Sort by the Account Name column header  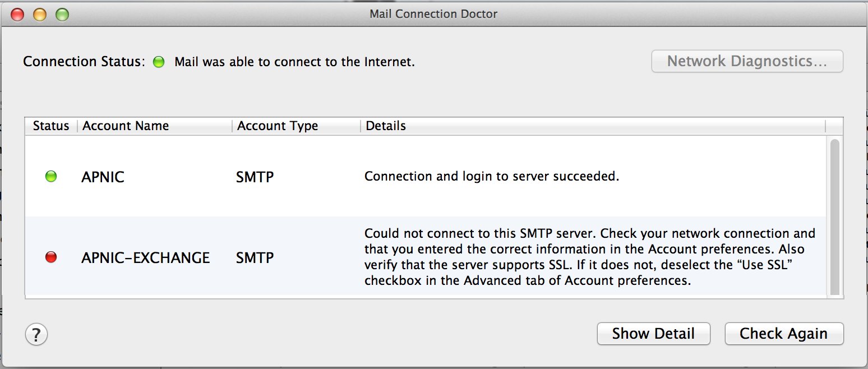[126, 126]
